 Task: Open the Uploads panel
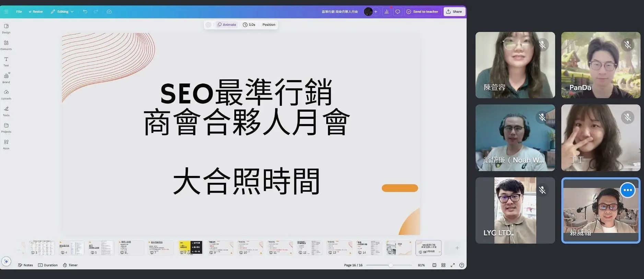tap(6, 94)
